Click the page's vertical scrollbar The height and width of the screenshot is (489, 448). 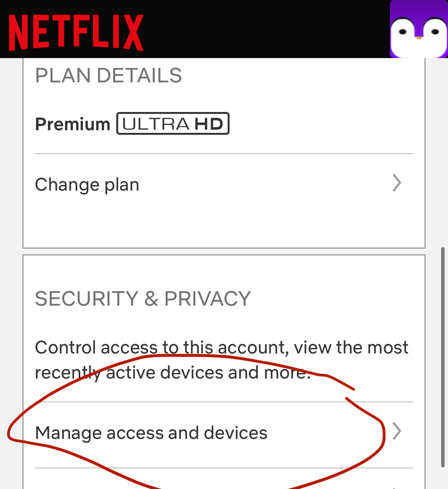coord(443,357)
